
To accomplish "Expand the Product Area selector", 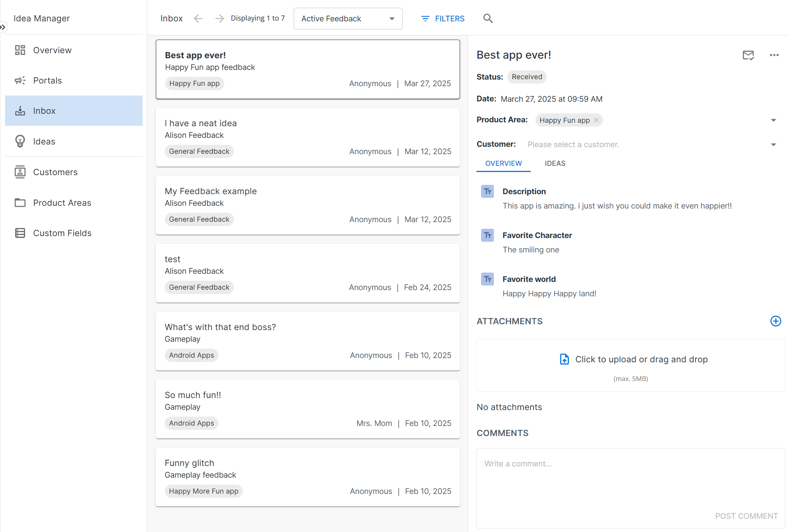I will click(774, 120).
